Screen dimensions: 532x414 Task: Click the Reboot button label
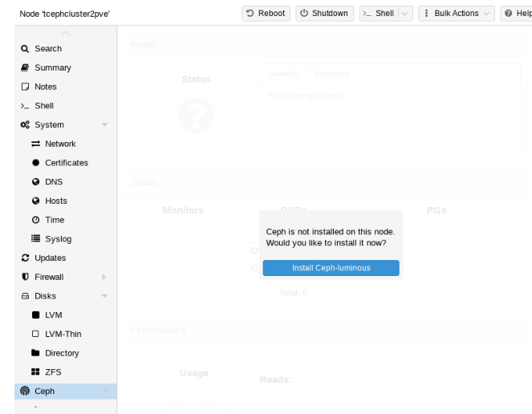(271, 13)
